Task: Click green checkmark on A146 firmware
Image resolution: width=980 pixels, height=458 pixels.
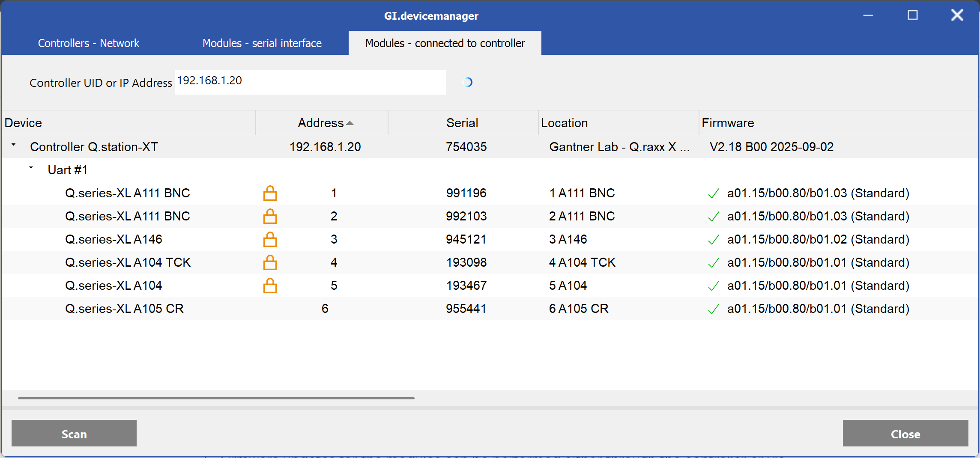Action: click(x=713, y=240)
